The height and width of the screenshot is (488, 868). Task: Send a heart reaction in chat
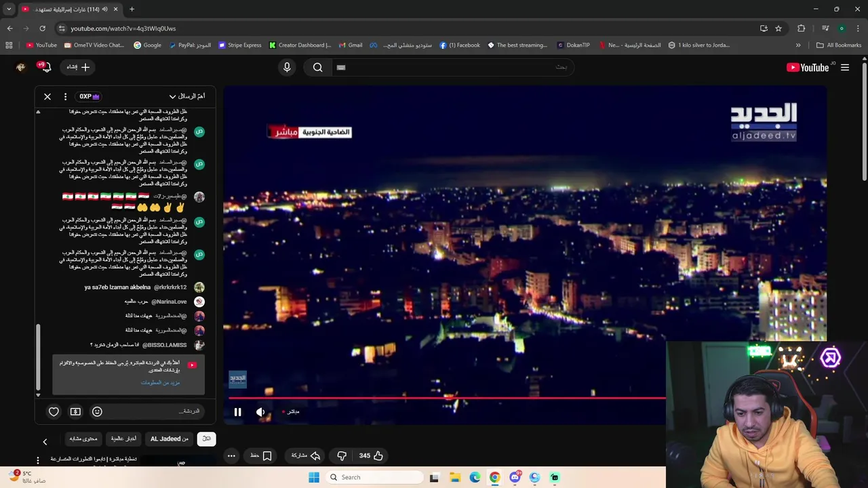[54, 411]
